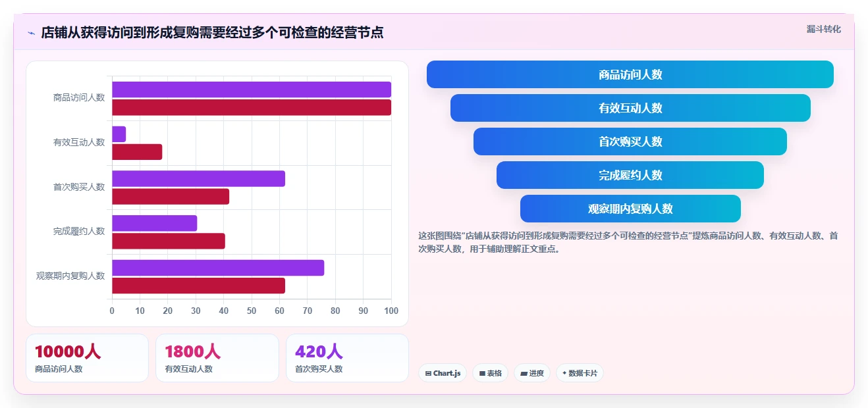Click the 表格 tag chip
868x408 pixels.
click(x=490, y=373)
